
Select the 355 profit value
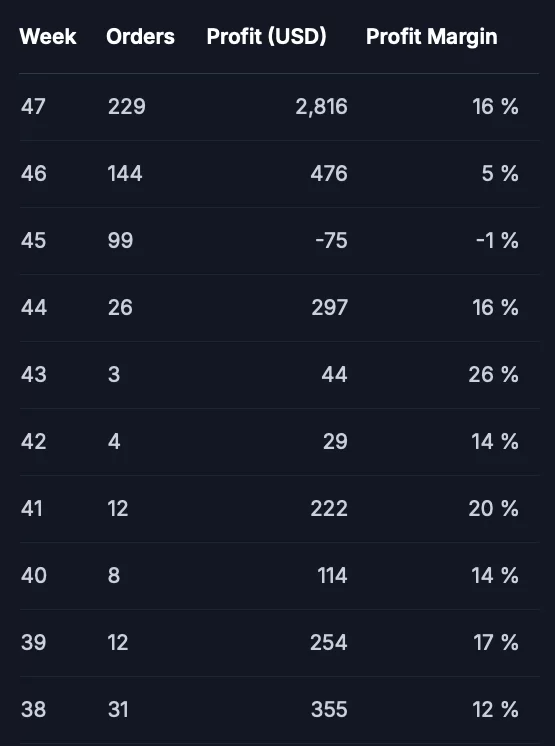330,710
